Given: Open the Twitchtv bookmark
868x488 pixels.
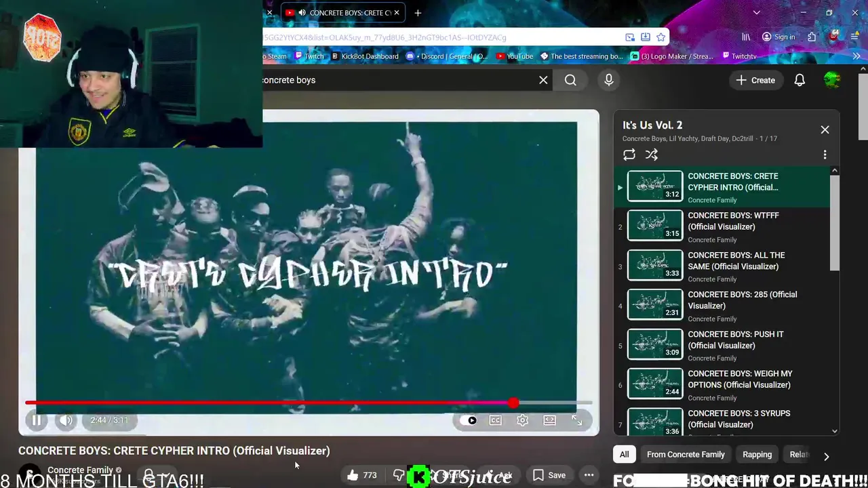Looking at the screenshot, I should (738, 56).
